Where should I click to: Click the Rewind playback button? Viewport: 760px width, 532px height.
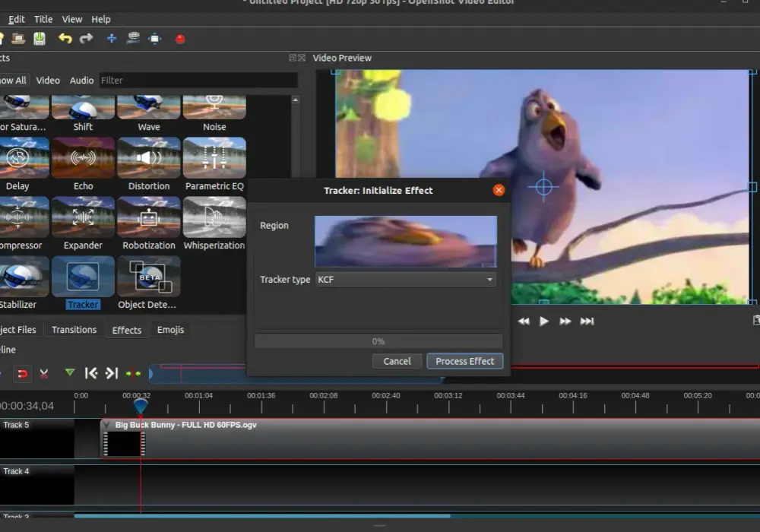tap(524, 321)
